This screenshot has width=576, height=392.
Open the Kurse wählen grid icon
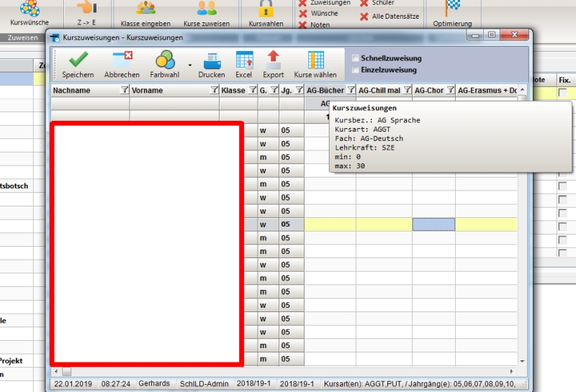pyautogui.click(x=315, y=60)
